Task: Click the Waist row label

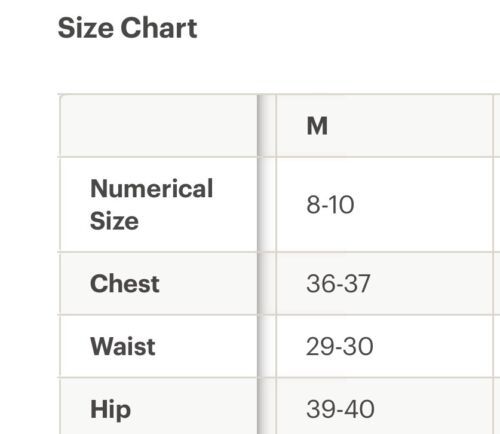Action: point(123,346)
